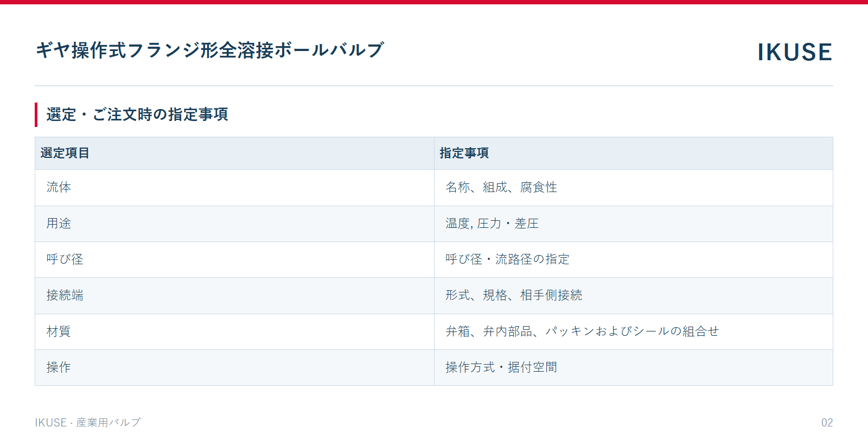
Task: Select the 操作 cell in first column
Action: 234,367
